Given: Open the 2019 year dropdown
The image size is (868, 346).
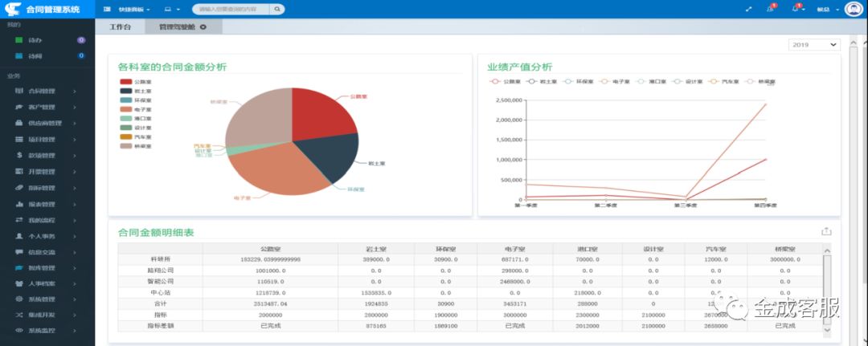Looking at the screenshot, I should (814, 45).
